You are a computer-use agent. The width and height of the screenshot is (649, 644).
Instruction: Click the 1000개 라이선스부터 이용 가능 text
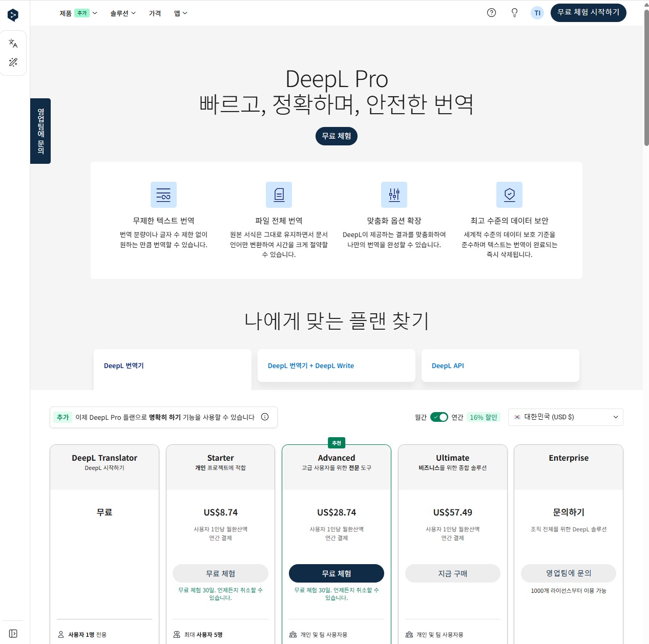(569, 591)
